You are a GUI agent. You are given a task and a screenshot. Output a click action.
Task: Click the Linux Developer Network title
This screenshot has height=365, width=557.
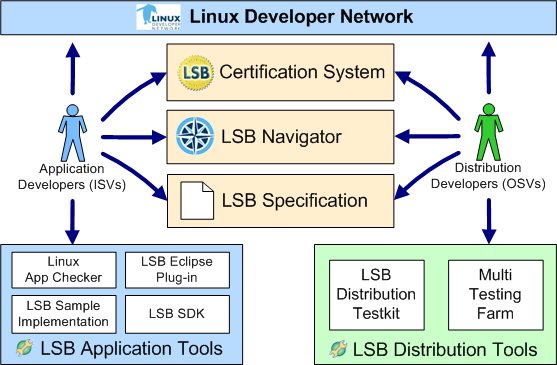301,17
